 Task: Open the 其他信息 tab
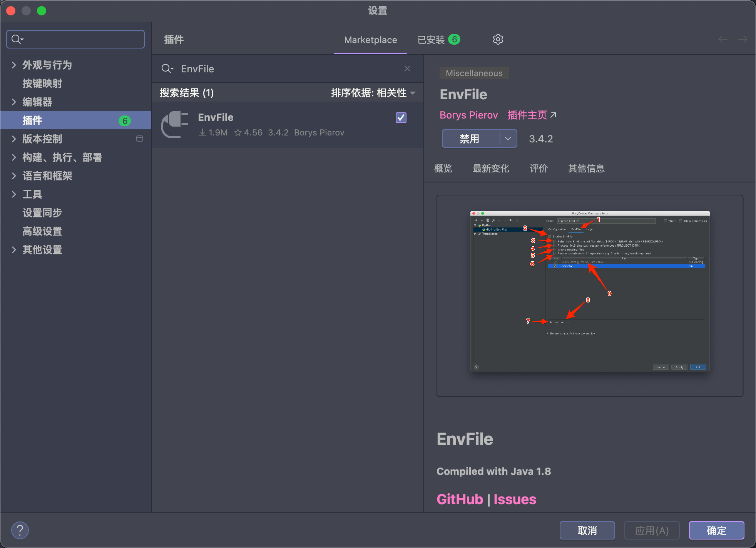[x=586, y=169]
